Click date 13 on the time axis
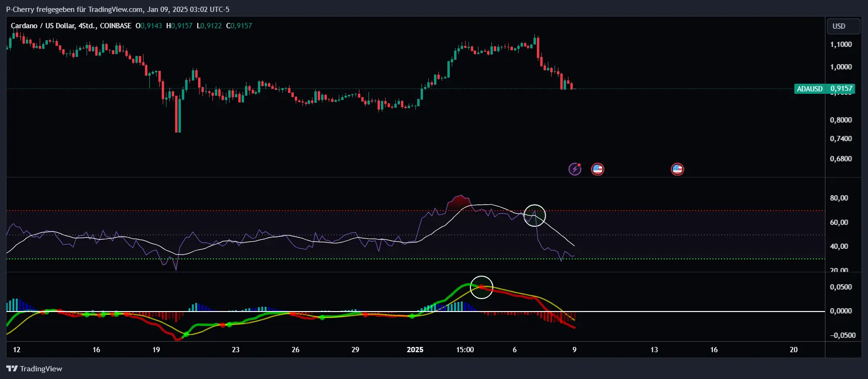Viewport: 868px width, 379px height. pos(654,350)
